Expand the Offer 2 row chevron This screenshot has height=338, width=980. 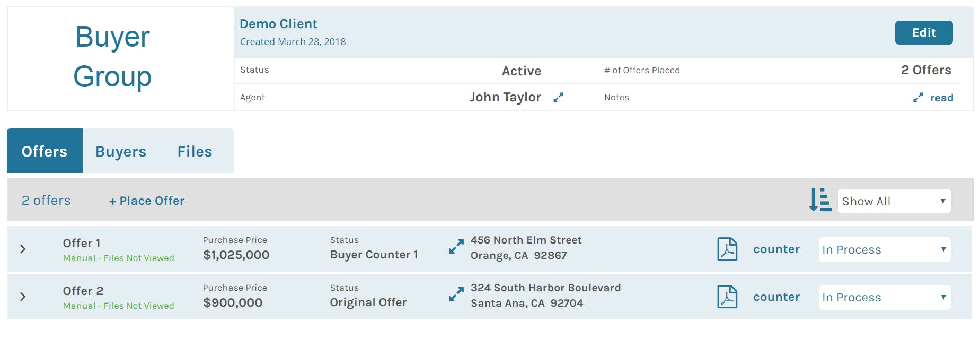(23, 297)
